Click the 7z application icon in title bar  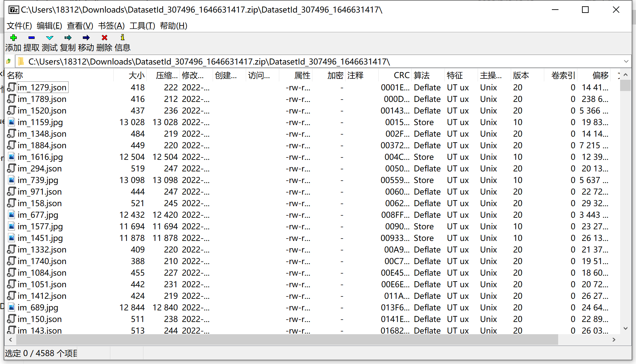(x=14, y=10)
